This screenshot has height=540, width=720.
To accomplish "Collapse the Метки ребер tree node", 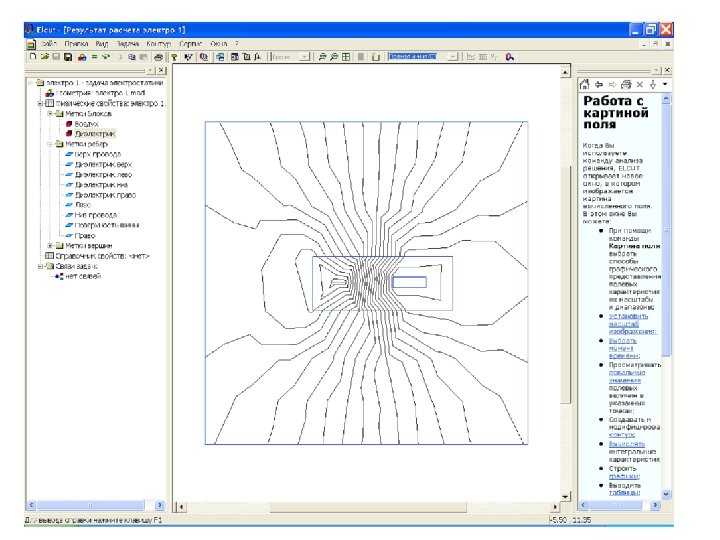I will 50,144.
